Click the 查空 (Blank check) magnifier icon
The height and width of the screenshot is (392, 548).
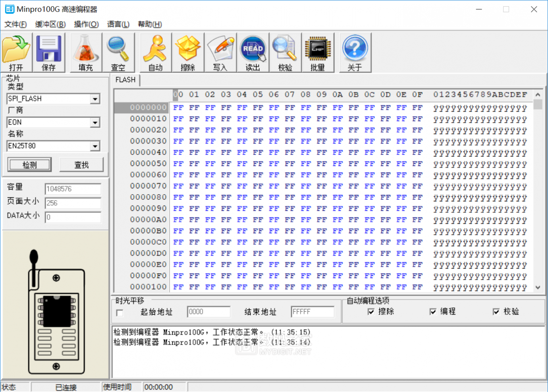pyautogui.click(x=118, y=53)
